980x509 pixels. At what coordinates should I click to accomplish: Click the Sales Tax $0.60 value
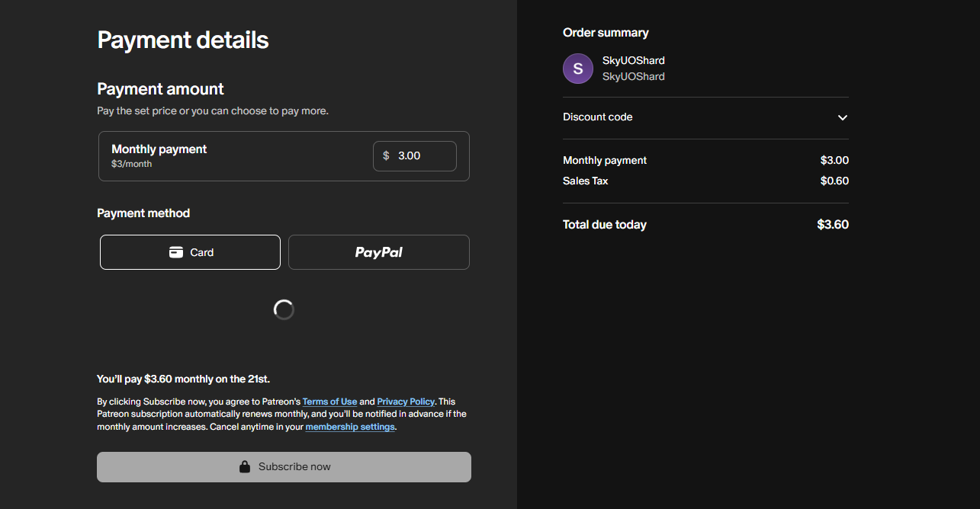[x=834, y=181]
